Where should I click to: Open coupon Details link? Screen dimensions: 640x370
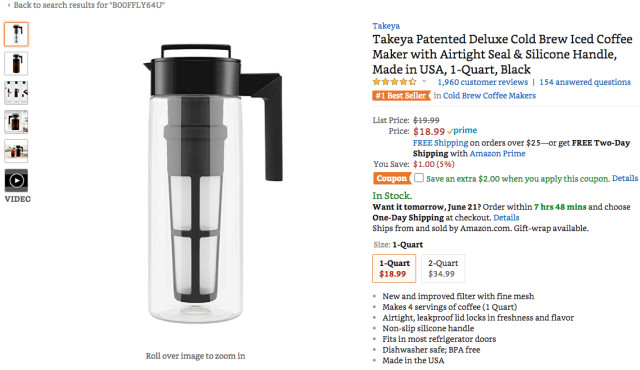(624, 178)
